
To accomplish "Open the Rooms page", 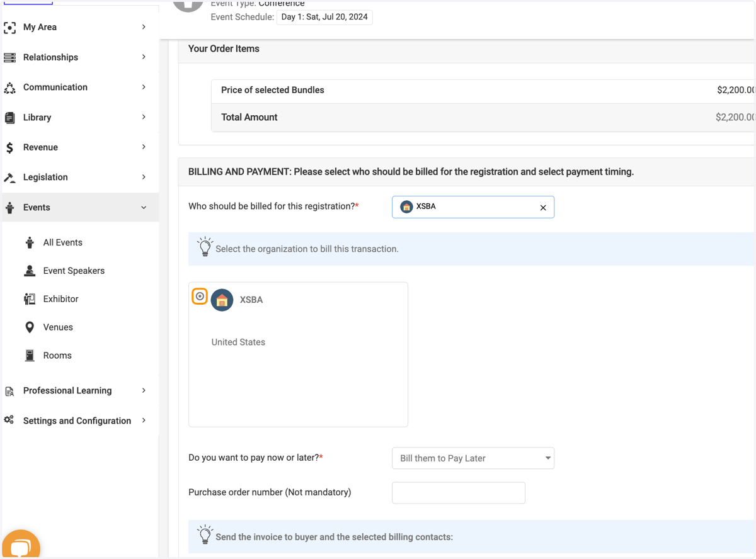I will pos(57,356).
